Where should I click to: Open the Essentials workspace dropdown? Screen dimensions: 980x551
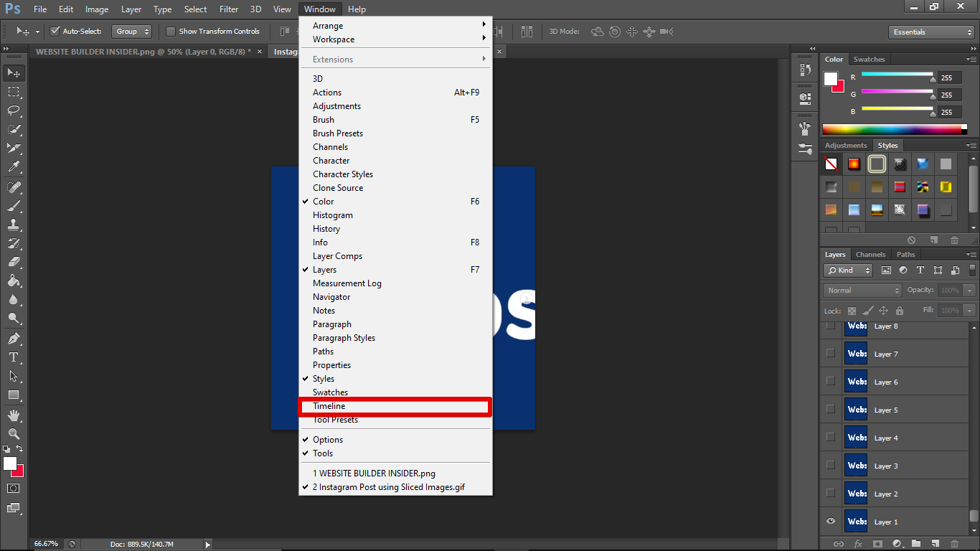pos(930,32)
